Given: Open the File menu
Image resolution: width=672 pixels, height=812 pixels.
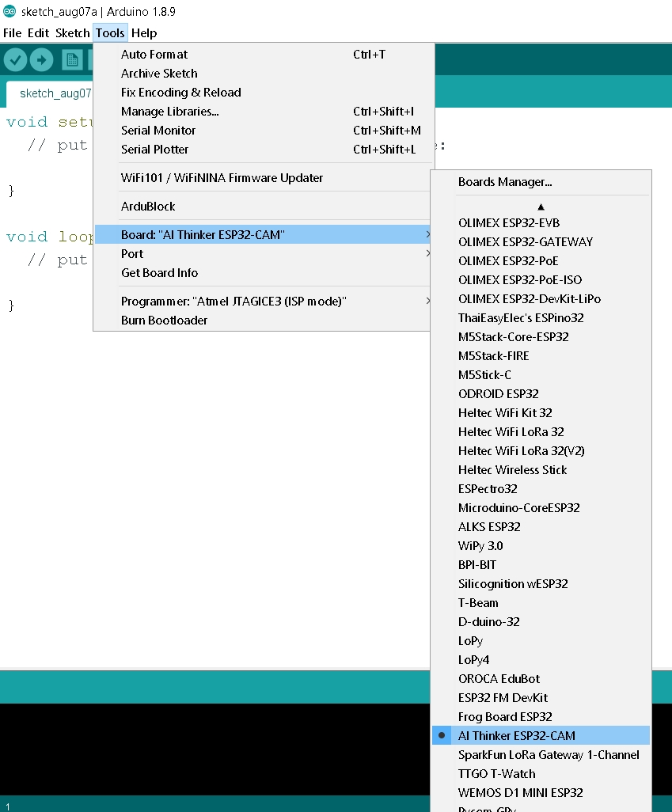Looking at the screenshot, I should pyautogui.click(x=12, y=33).
